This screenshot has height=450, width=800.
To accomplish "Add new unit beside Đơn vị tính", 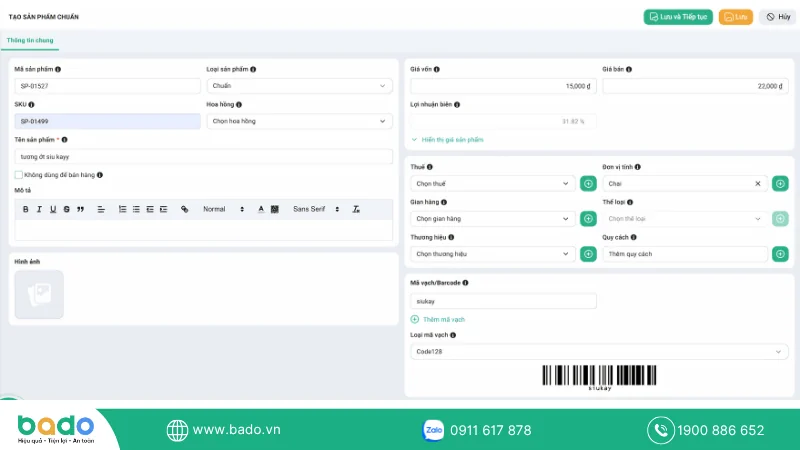I will coord(780,184).
